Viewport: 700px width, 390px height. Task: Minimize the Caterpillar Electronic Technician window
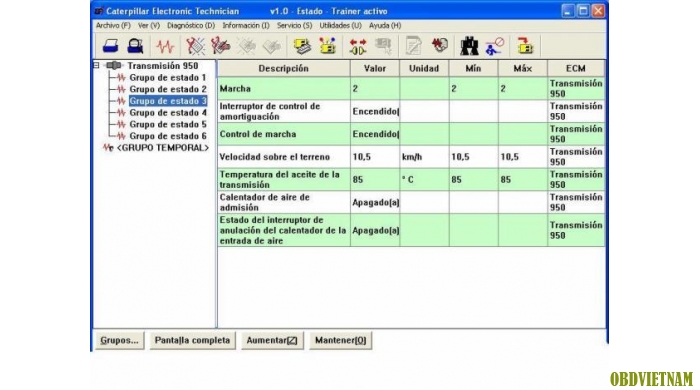[x=567, y=11]
